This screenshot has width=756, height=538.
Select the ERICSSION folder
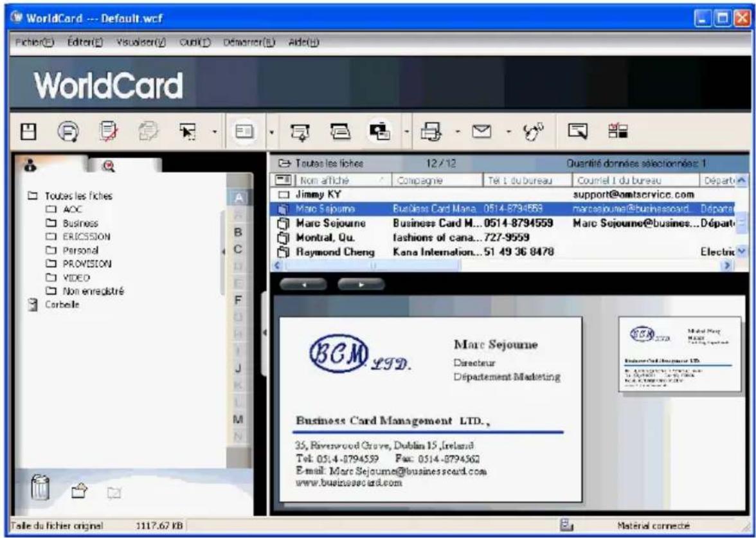click(x=86, y=237)
